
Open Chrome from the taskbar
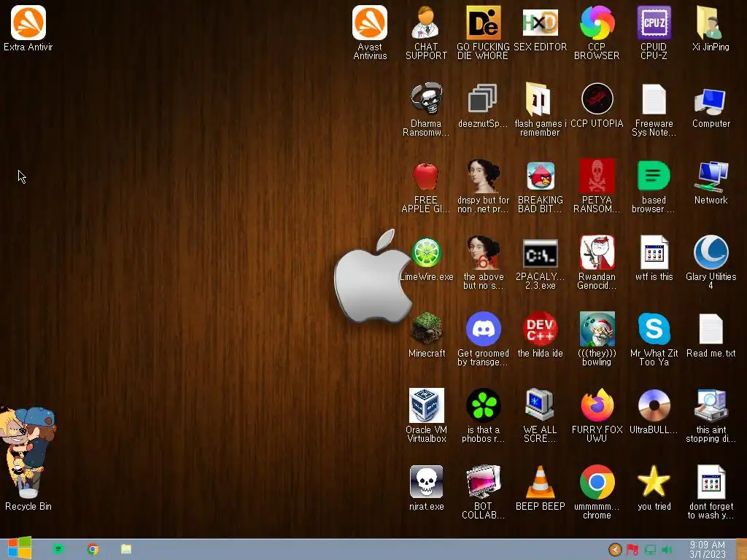93,549
